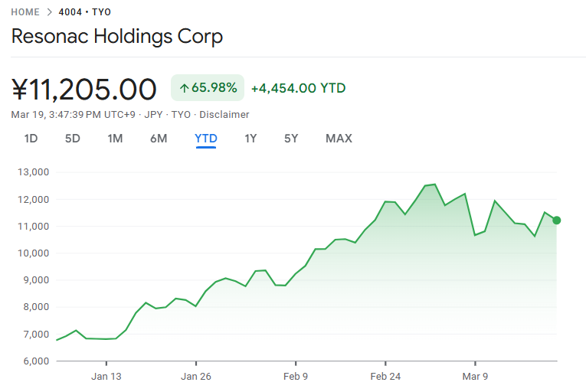Viewport: 586px width, 392px height.
Task: Click the 13,000 y-axis value label
Action: [33, 172]
